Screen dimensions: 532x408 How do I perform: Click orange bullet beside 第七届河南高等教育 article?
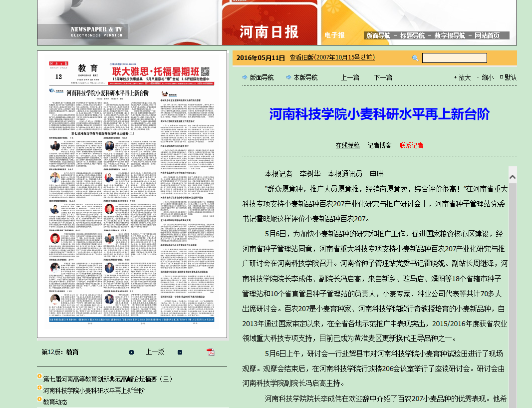[x=39, y=377]
